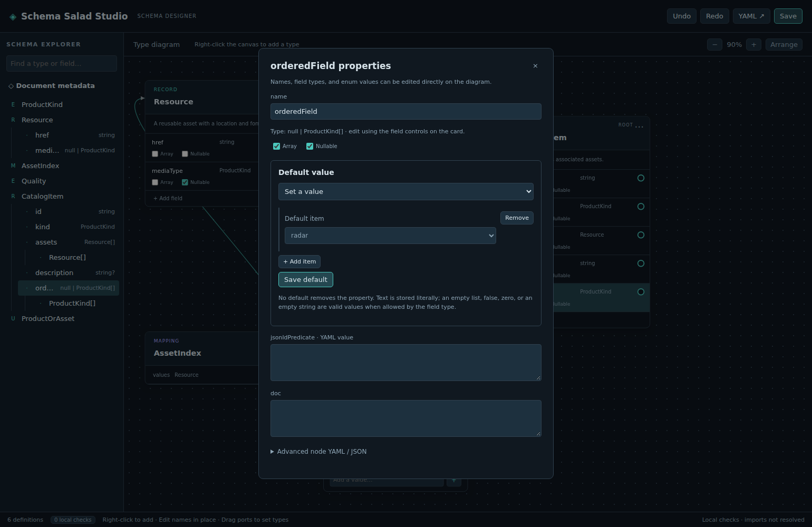Click '+ Add item' in Default value
812x527 pixels.
(x=299, y=262)
